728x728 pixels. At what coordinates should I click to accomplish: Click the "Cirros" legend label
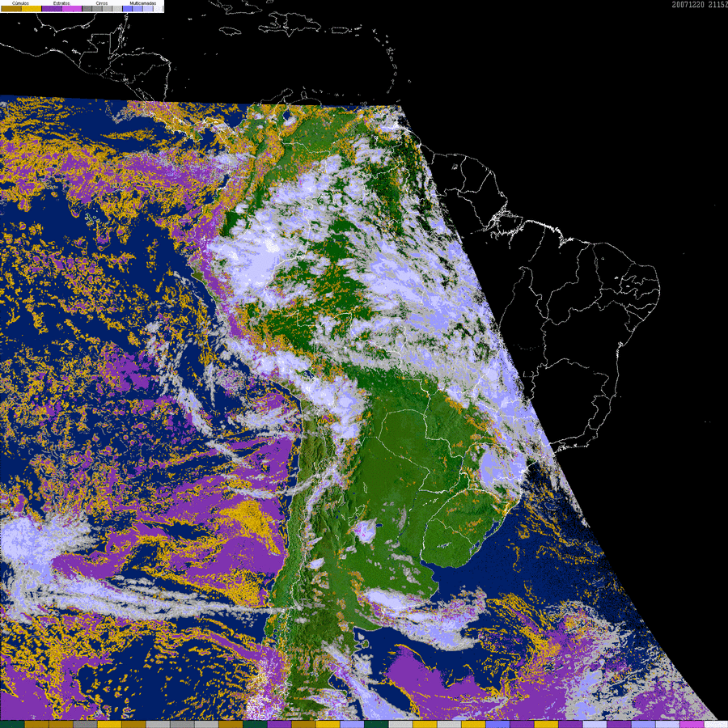(102, 3)
